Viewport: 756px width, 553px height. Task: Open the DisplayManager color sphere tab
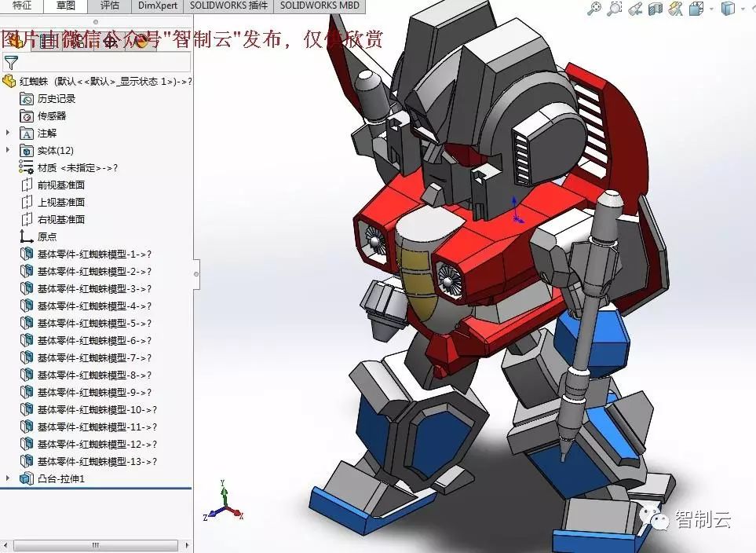(x=141, y=42)
